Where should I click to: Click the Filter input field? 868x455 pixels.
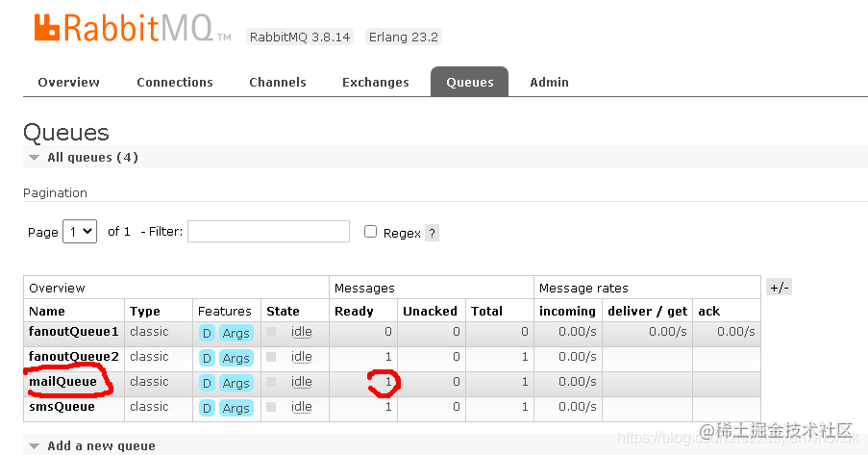pos(268,231)
